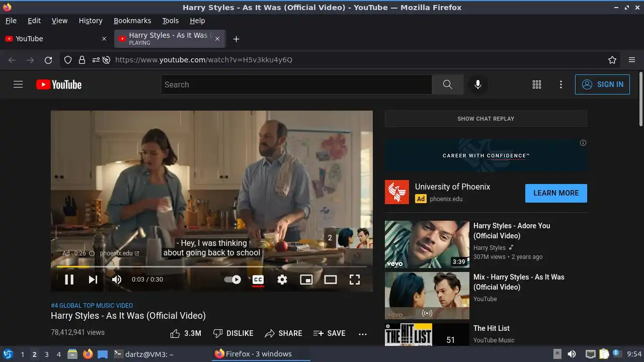Open ad info icon beside Ad 0:26

coord(92,253)
